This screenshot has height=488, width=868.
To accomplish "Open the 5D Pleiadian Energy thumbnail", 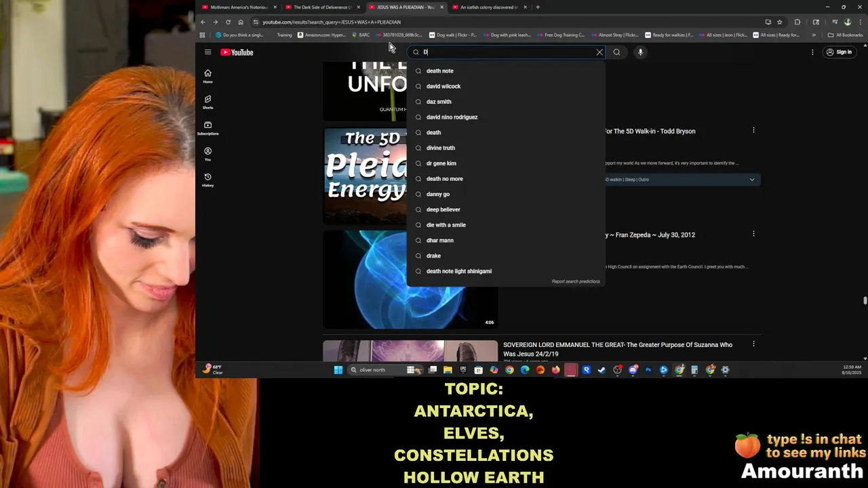I will coord(365,175).
